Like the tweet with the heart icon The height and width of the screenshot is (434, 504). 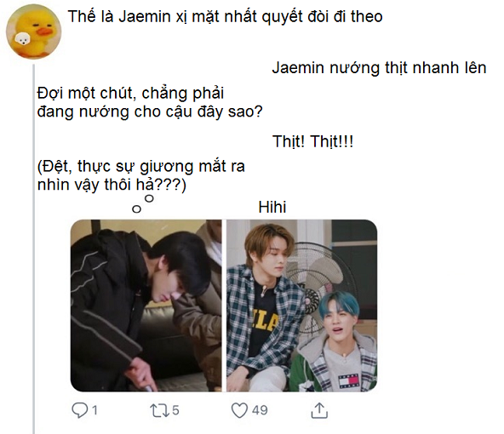pyautogui.click(x=239, y=410)
